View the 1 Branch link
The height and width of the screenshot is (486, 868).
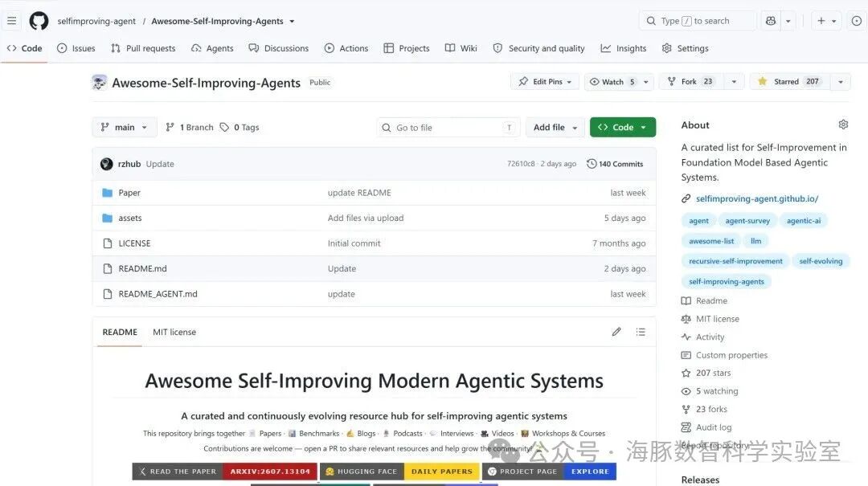tap(190, 127)
